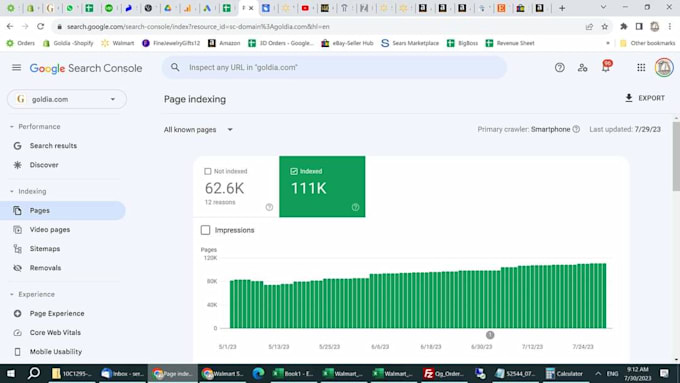The height and width of the screenshot is (383, 680).
Task: Focus the Inspect any URL search field
Action: tap(334, 68)
